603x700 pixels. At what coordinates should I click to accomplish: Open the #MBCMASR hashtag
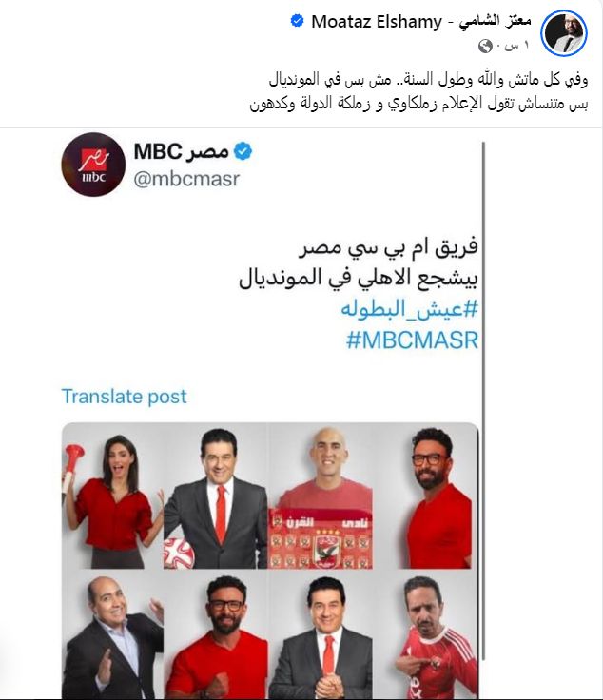click(x=412, y=340)
